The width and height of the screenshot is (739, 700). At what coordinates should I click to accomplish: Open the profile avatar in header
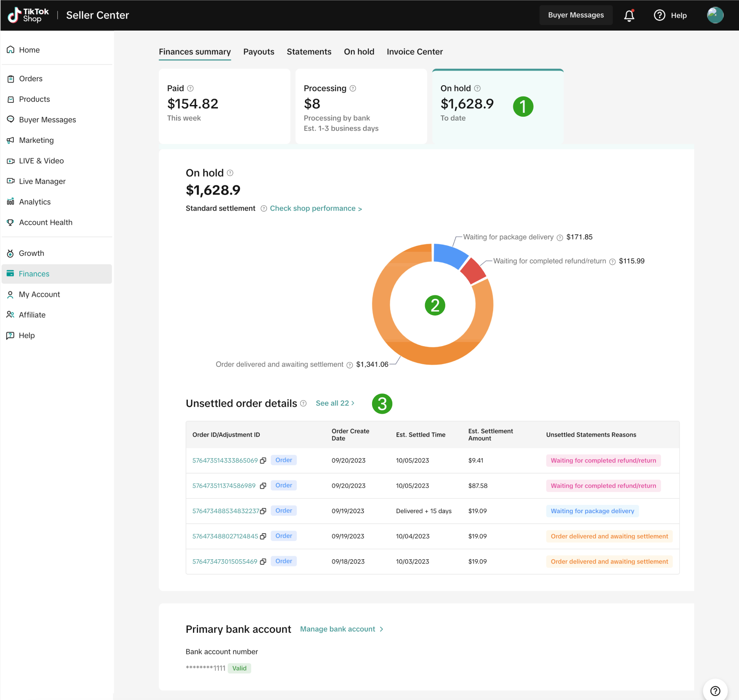(715, 15)
